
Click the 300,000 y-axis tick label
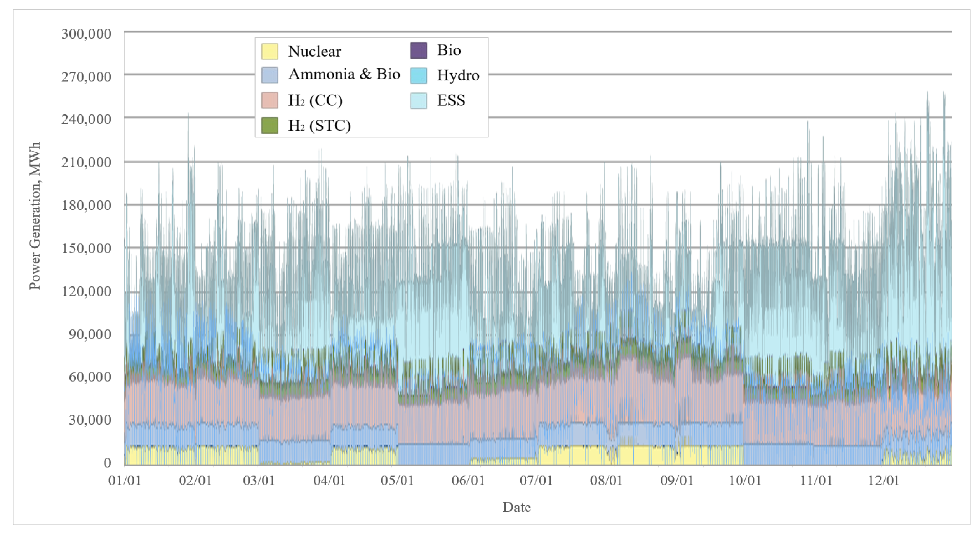pos(86,34)
